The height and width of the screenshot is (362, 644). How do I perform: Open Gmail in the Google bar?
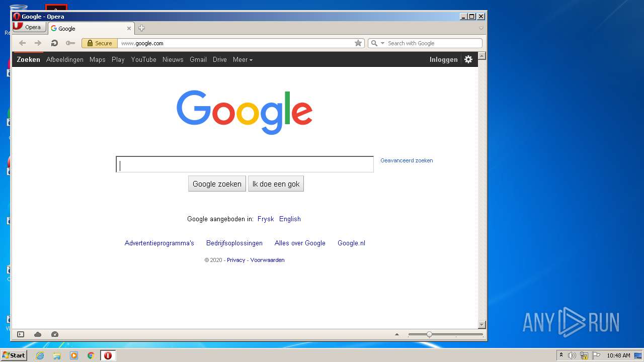click(198, 59)
